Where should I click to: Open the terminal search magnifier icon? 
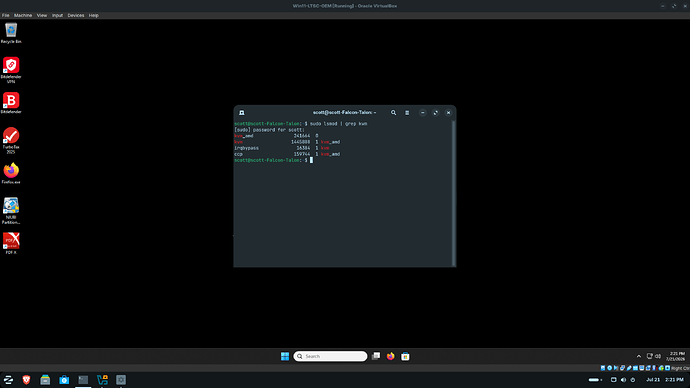coord(393,113)
